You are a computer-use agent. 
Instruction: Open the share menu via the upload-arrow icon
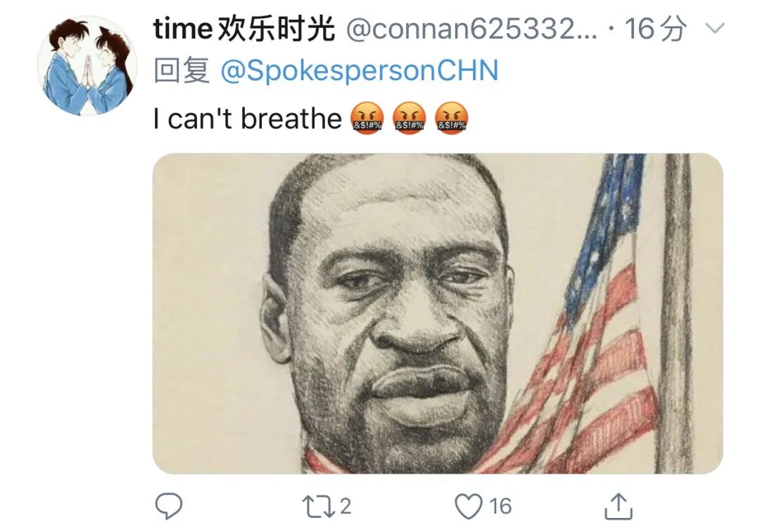point(619,506)
